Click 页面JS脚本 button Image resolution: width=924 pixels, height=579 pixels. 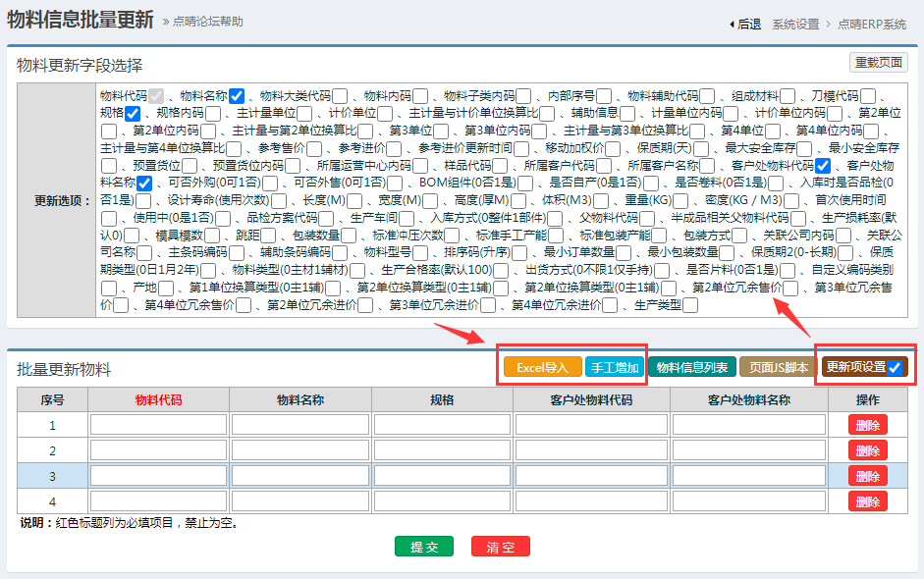(x=778, y=367)
